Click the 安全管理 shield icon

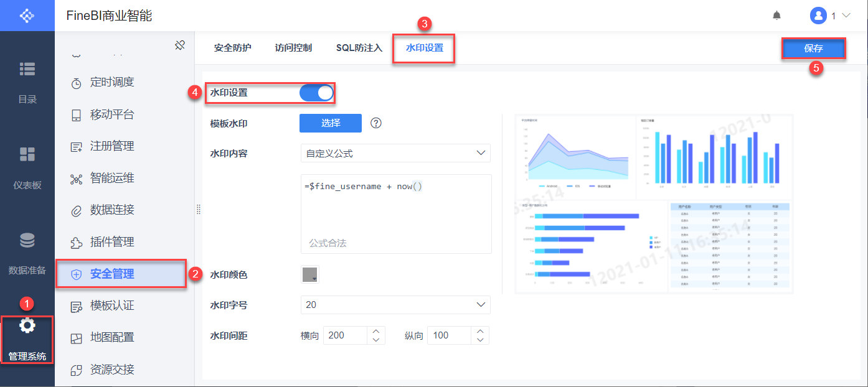pos(77,274)
